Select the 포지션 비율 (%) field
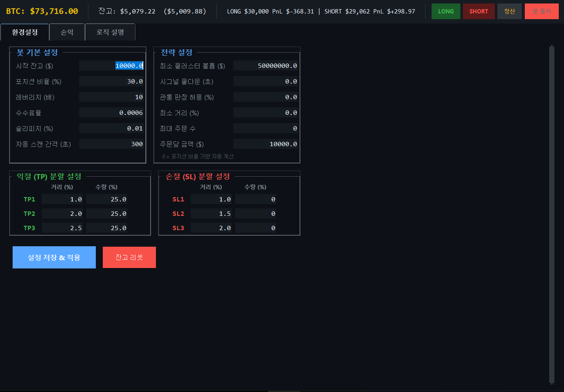 point(111,81)
